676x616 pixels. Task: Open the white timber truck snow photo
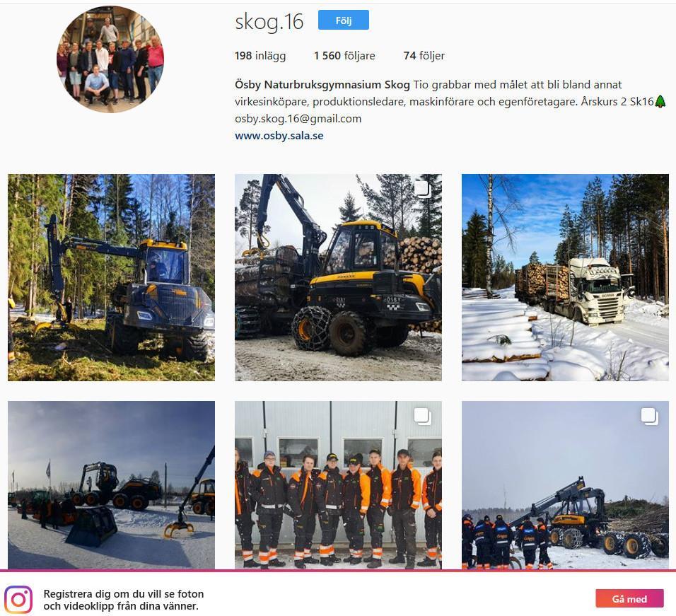(x=565, y=278)
